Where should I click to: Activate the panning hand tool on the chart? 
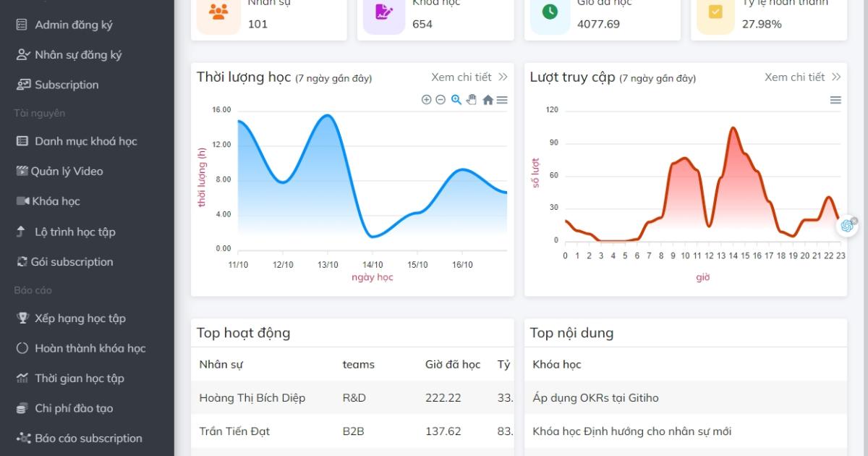[x=472, y=100]
